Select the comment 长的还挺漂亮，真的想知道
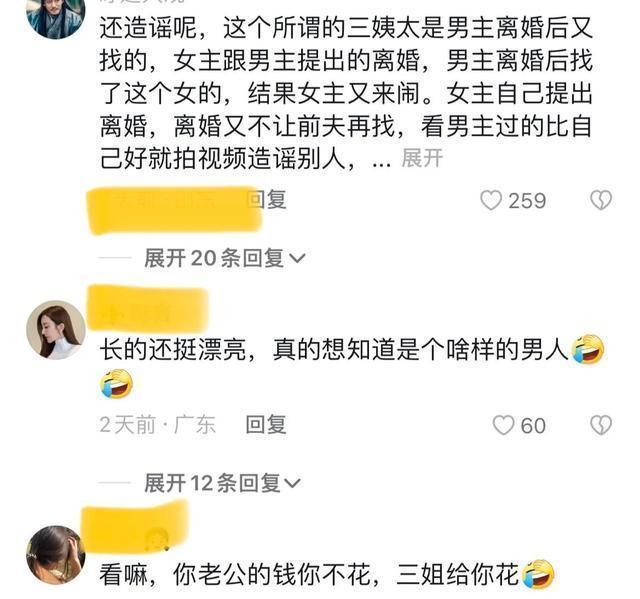 click(x=352, y=366)
